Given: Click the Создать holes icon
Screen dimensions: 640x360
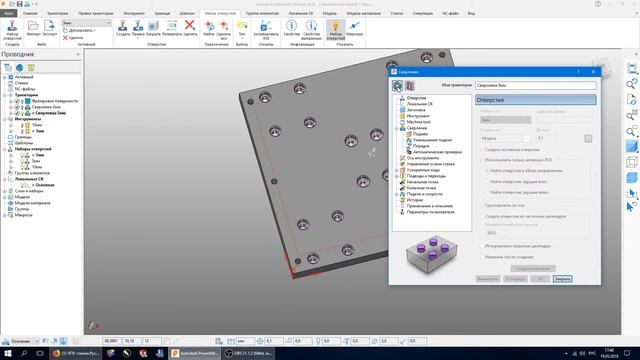Looking at the screenshot, I should [x=122, y=26].
